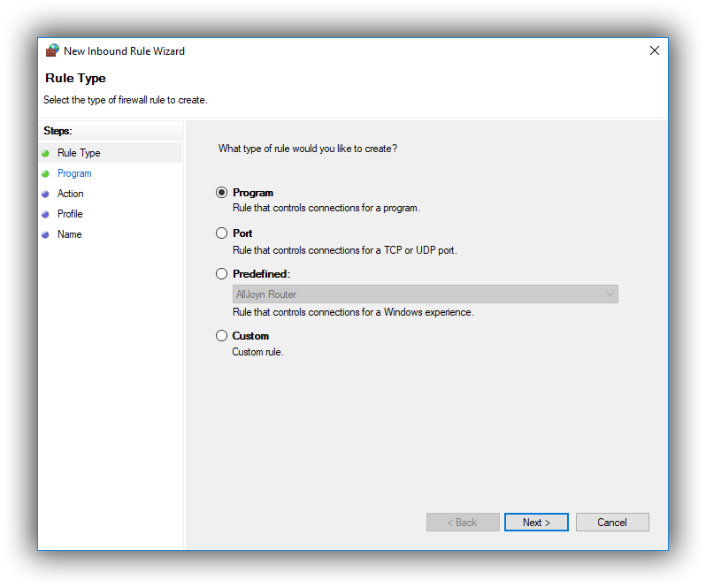Click the greyed-out < Back button
706x588 pixels.
[x=463, y=523]
